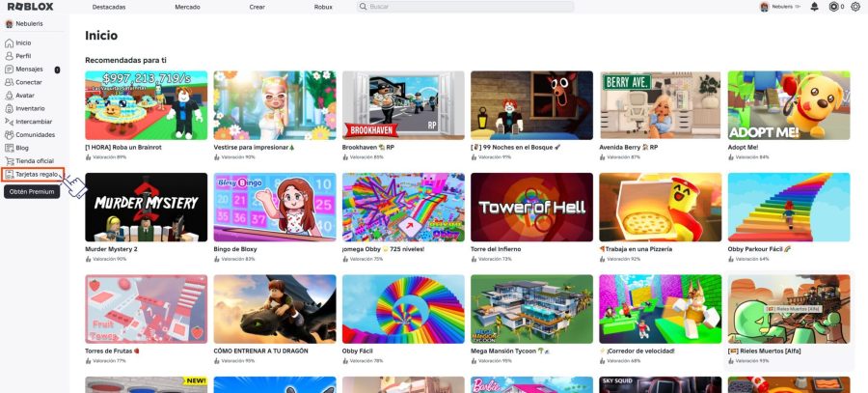
Task: Click the Conectar icon in sidebar
Action: point(9,82)
